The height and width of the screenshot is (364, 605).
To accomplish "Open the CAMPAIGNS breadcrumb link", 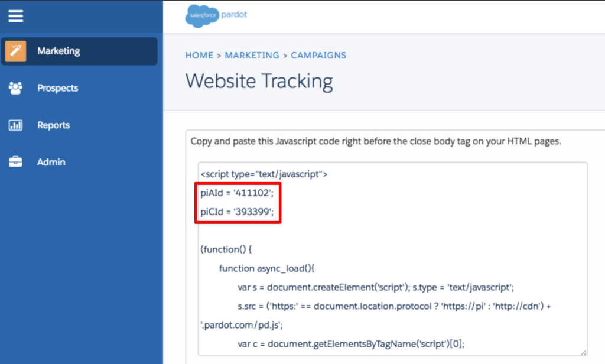I will [x=318, y=55].
